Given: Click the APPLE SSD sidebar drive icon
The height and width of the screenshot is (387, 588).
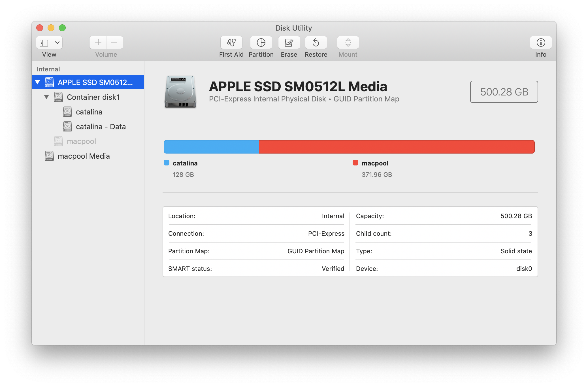Looking at the screenshot, I should coord(49,82).
